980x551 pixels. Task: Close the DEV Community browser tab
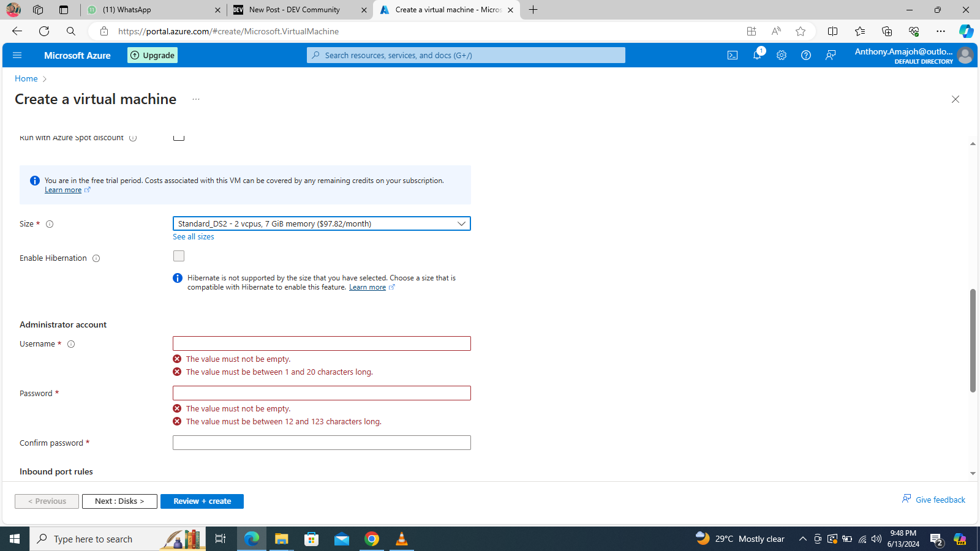(x=364, y=10)
